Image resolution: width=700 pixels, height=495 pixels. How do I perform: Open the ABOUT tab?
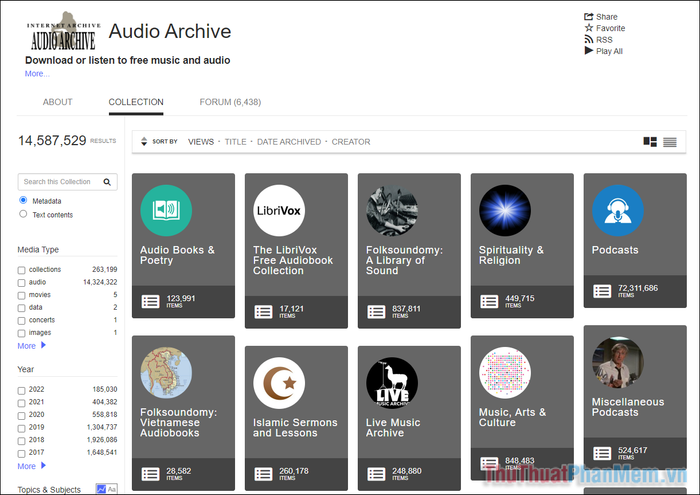(58, 102)
